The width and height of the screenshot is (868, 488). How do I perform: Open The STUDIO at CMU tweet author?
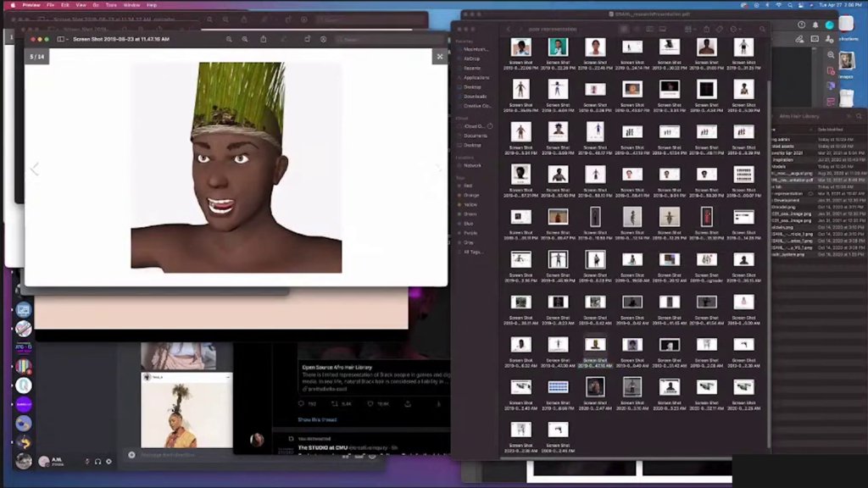click(x=323, y=447)
